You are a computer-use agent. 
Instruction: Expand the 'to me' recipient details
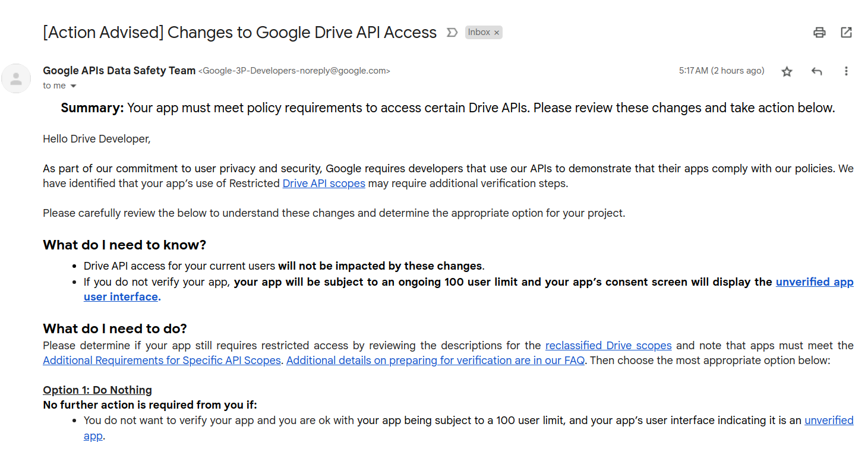(x=74, y=86)
